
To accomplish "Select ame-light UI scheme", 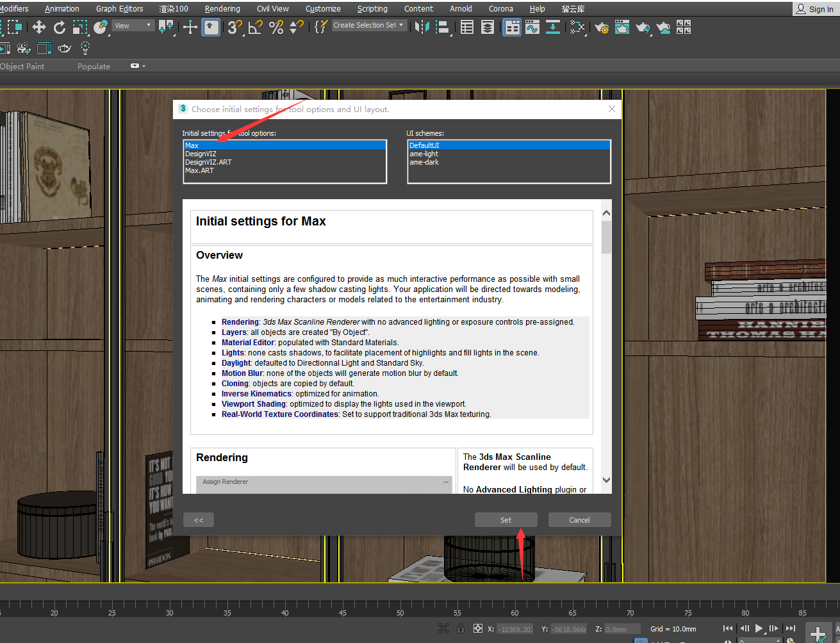I will (509, 154).
